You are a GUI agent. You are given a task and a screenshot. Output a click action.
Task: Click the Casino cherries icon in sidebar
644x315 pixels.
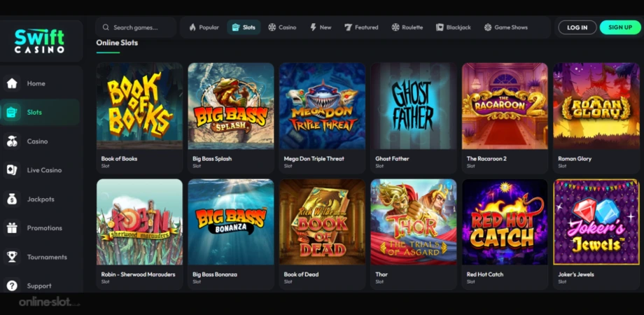[x=12, y=141]
